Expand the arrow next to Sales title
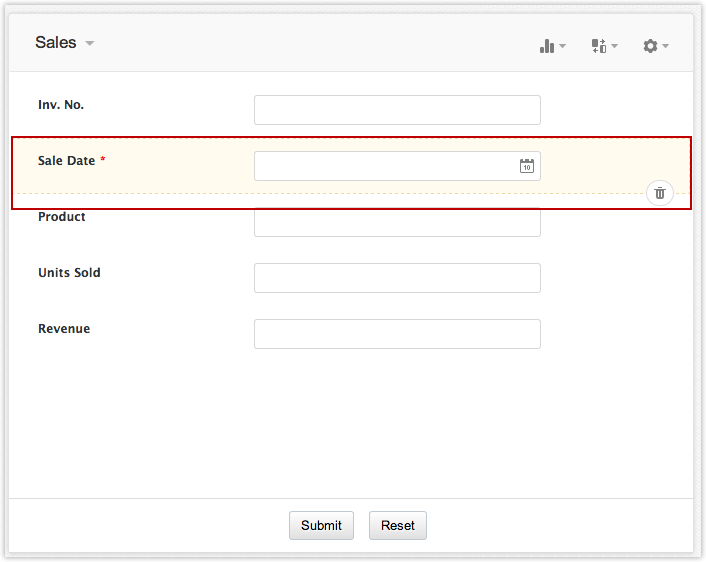Viewport: 706px width, 562px height. pyautogui.click(x=90, y=44)
